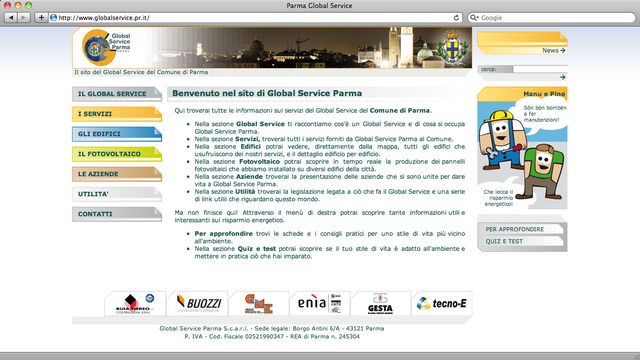This screenshot has width=640, height=360.
Task: Open the LE AZIENDE menu item
Action: pos(117,174)
